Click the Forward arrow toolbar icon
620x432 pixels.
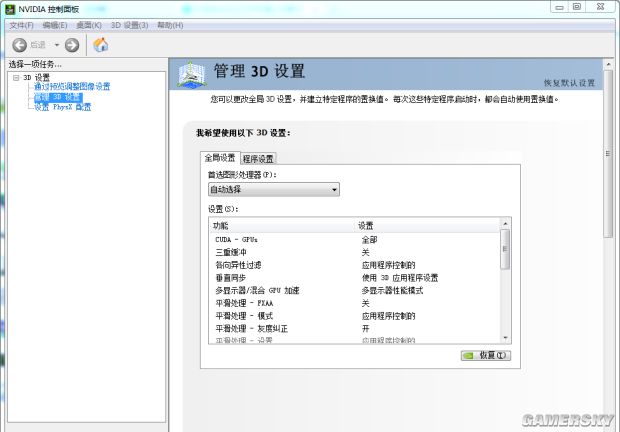click(x=72, y=45)
